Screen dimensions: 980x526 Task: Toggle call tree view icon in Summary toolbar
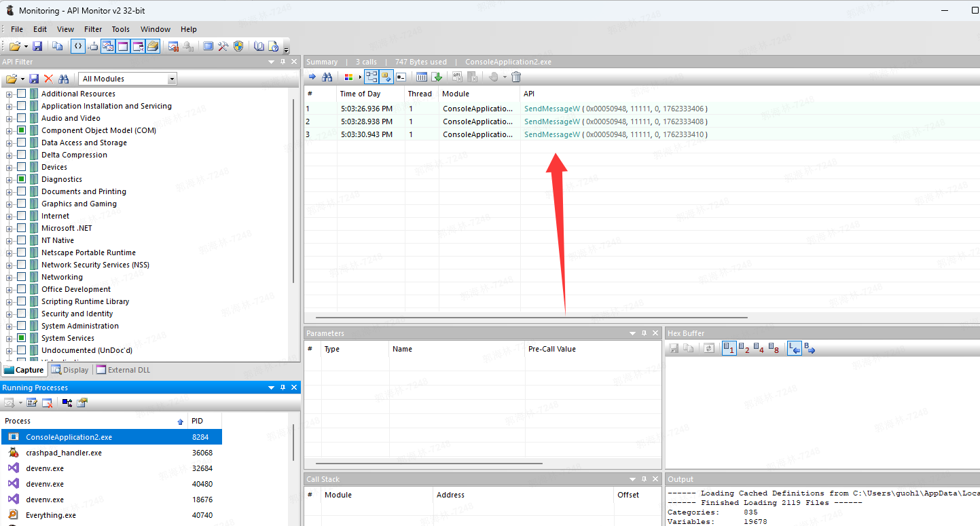[371, 77]
